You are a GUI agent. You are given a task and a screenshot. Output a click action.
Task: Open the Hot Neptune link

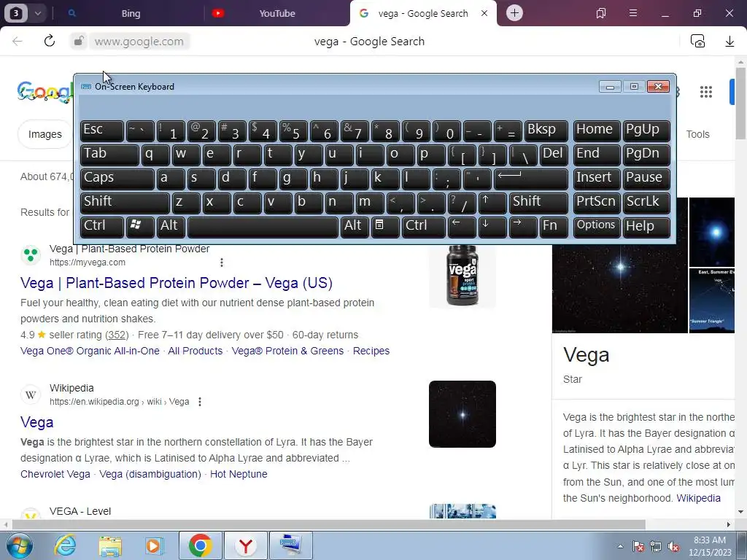click(x=239, y=474)
